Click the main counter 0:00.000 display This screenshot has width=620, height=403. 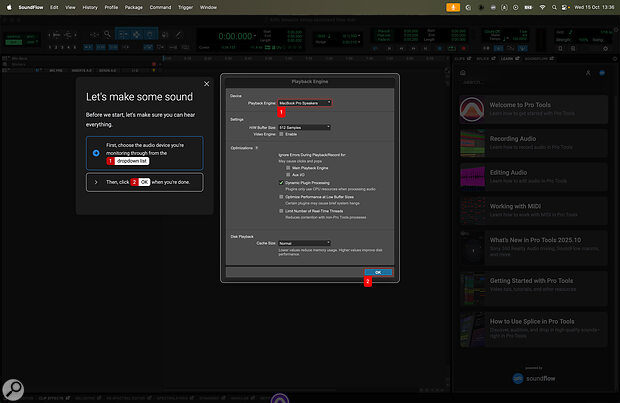[235, 36]
